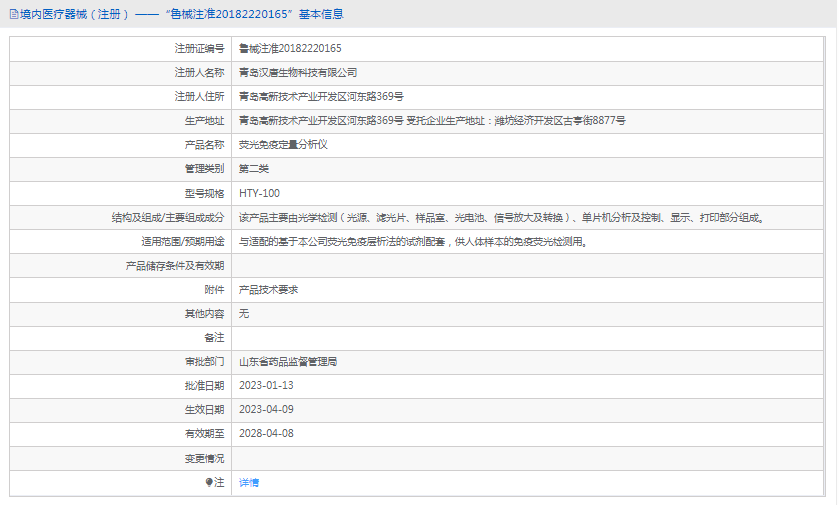The image size is (839, 505).
Task: Click the 适用范围/预期用途 label
Action: pyautogui.click(x=183, y=242)
